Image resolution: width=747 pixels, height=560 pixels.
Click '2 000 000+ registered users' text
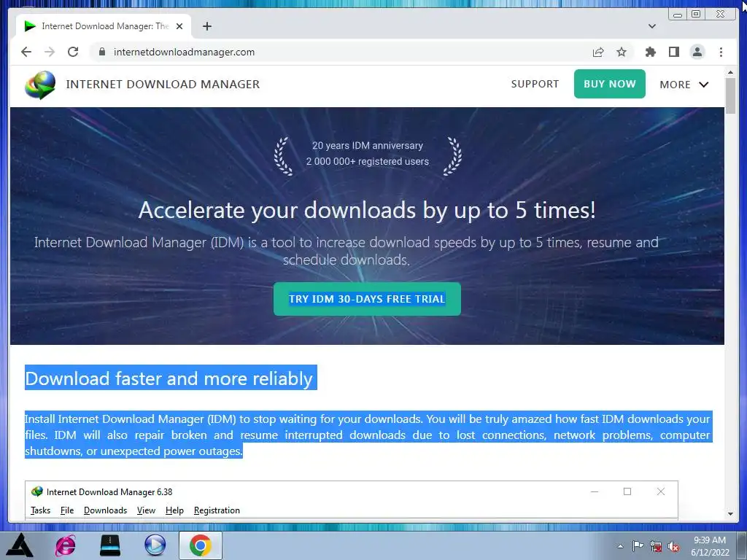[368, 161]
